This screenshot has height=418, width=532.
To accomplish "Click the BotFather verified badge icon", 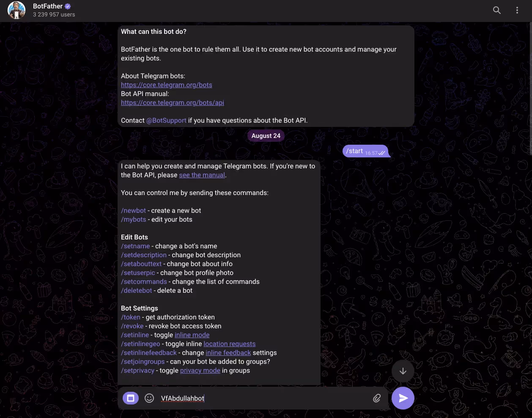I will point(68,6).
